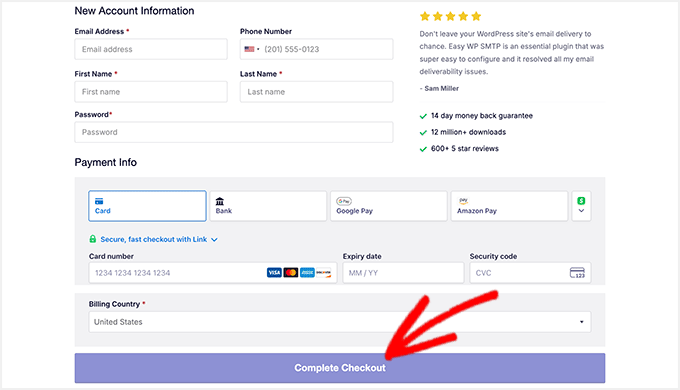Choose the Google Pay tab

389,206
